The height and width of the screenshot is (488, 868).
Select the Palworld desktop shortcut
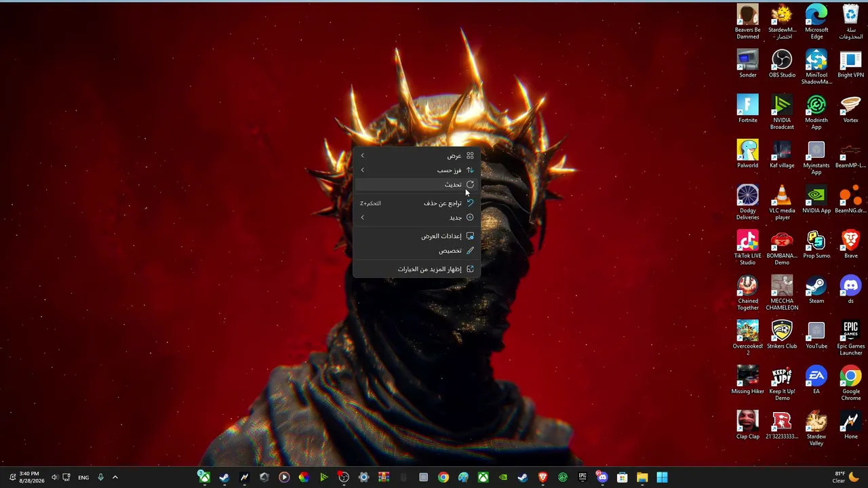[748, 154]
